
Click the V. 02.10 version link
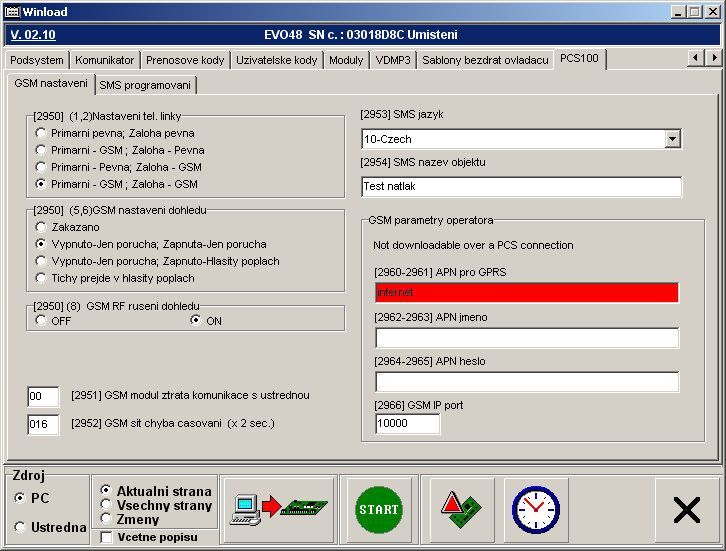(33, 34)
